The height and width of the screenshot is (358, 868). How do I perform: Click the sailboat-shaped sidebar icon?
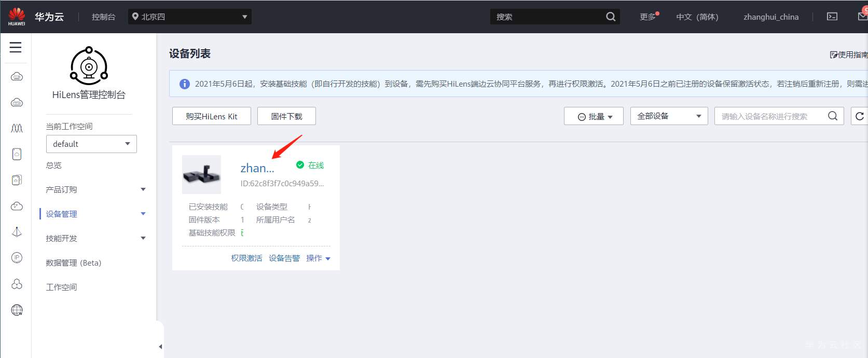coord(17,232)
